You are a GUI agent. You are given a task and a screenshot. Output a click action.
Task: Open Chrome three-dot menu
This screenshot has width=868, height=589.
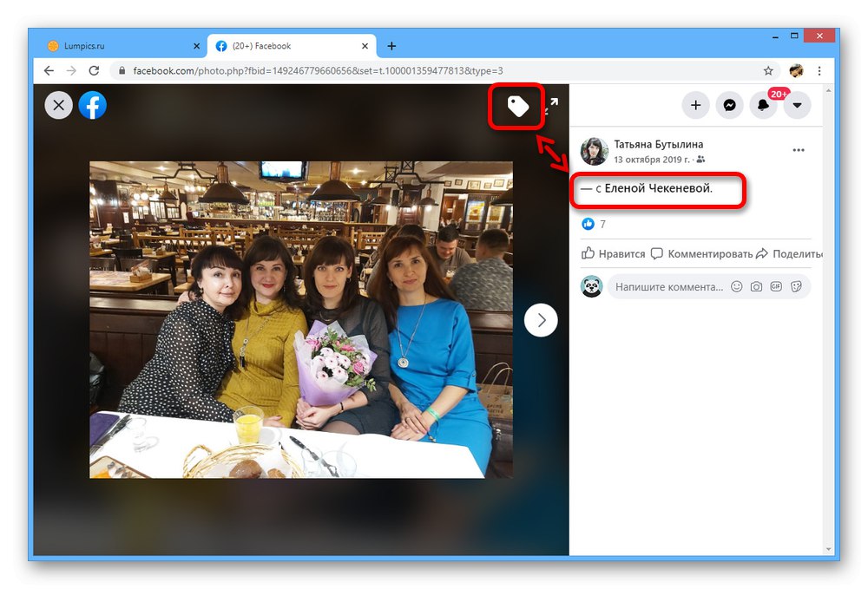pos(819,71)
